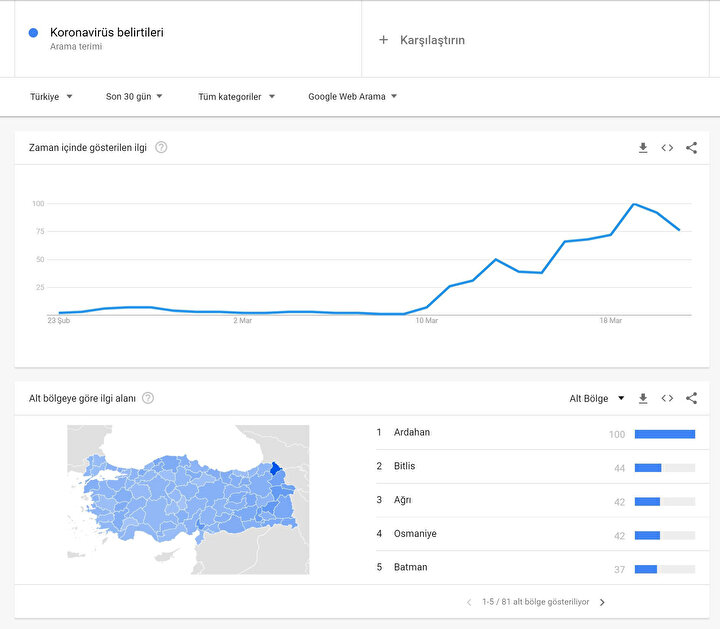Go to next page of subregions

pos(602,602)
